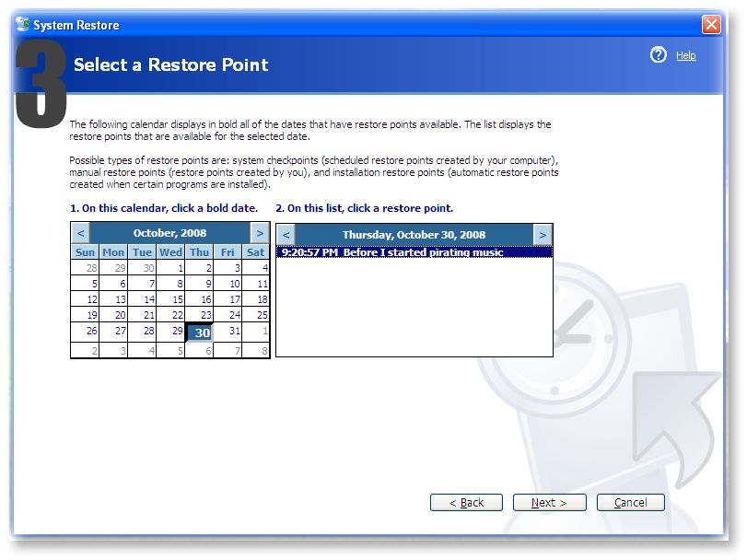Image resolution: width=747 pixels, height=560 pixels.
Task: Go to previous month in calendar
Action: (x=81, y=233)
